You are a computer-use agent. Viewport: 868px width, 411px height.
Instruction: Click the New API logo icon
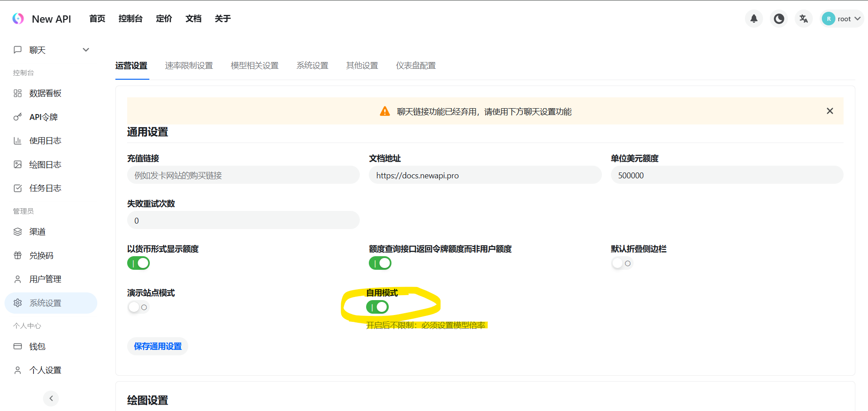(18, 19)
